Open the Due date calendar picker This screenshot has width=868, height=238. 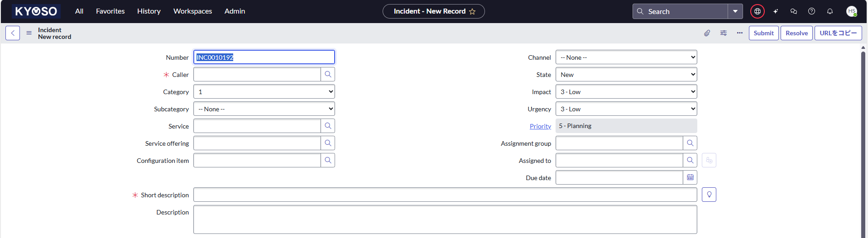pos(690,178)
